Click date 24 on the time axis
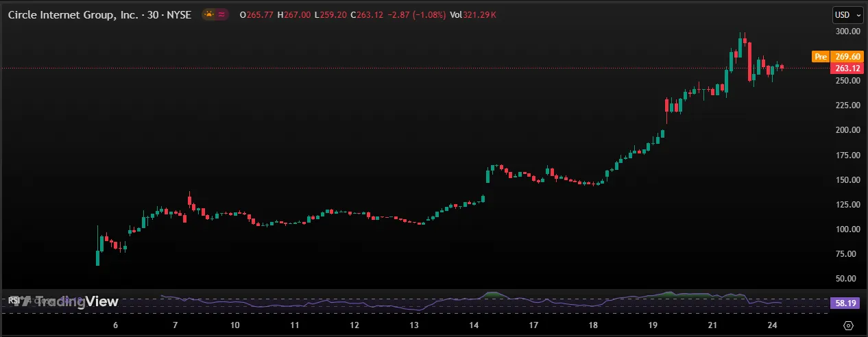Image resolution: width=868 pixels, height=337 pixels. [773, 325]
